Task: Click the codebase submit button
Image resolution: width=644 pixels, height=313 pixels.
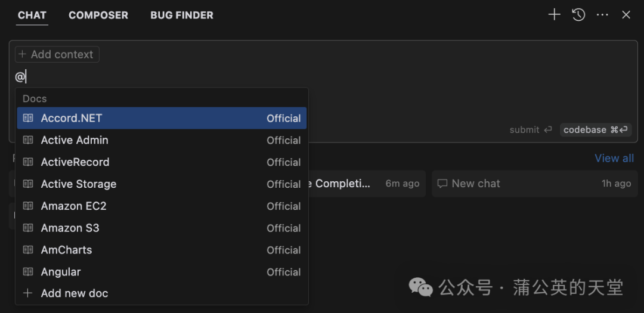Action: [x=596, y=130]
